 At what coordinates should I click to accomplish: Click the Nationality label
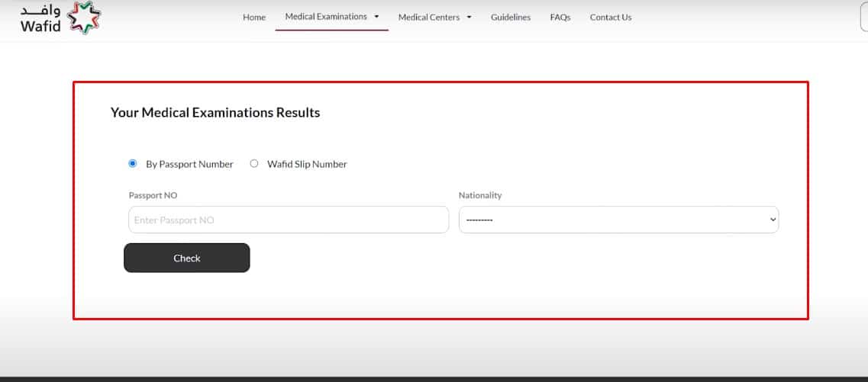click(x=480, y=195)
